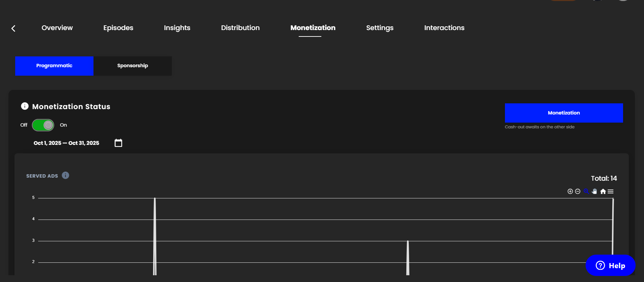Click the Monetization Status heading
The height and width of the screenshot is (282, 644).
[71, 106]
